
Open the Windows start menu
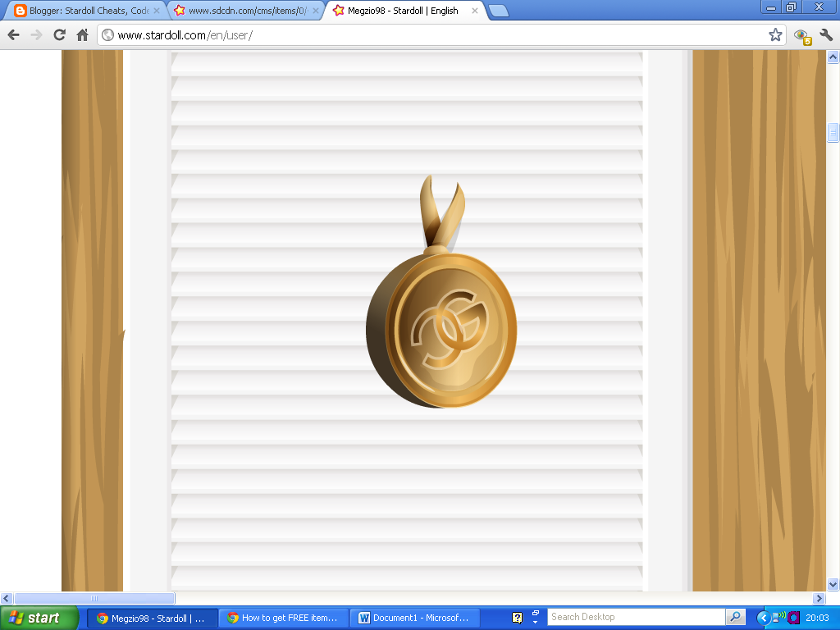coord(39,619)
